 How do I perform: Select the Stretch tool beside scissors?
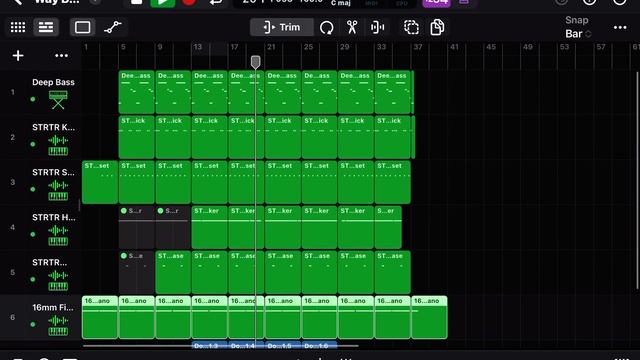(x=377, y=27)
